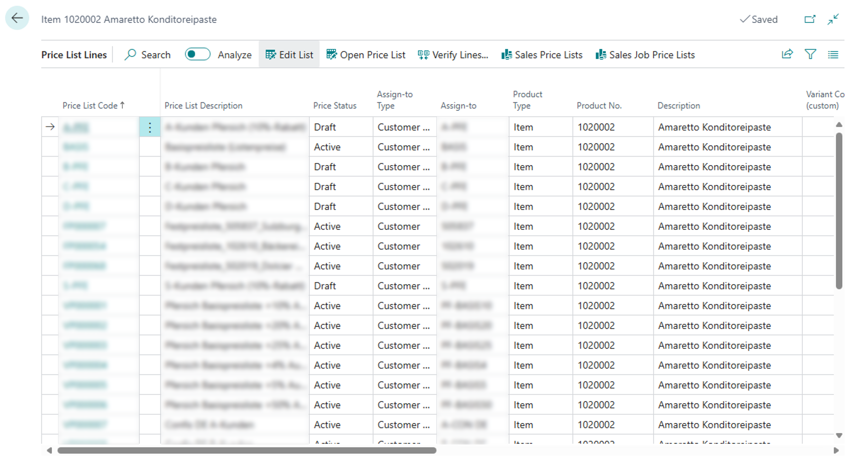The width and height of the screenshot is (868, 463).
Task: Click the Price List Lines caption
Action: 74,55
